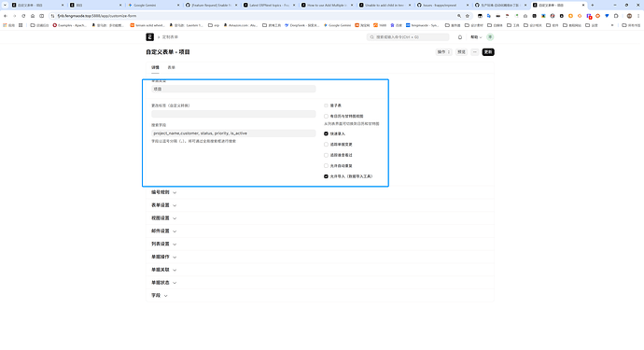Image resolution: width=644 pixels, height=350 pixels.
Task: Close the Latest ERPNext topics tab
Action: (294, 5)
